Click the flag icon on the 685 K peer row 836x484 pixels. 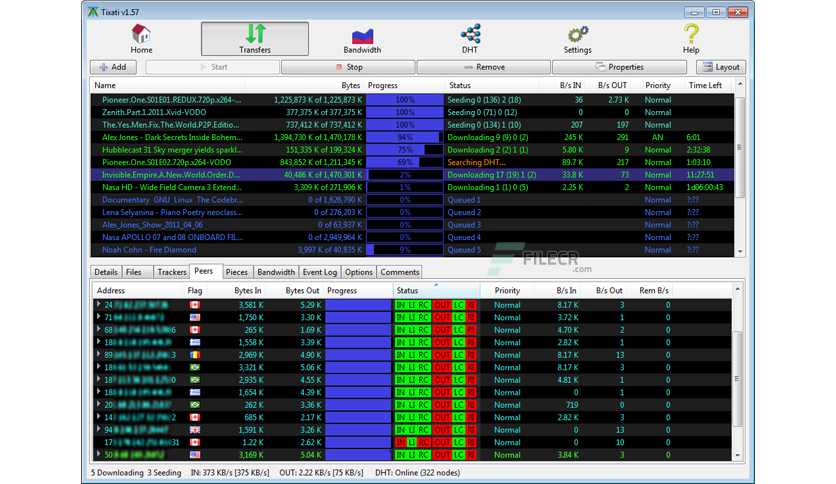tap(195, 417)
